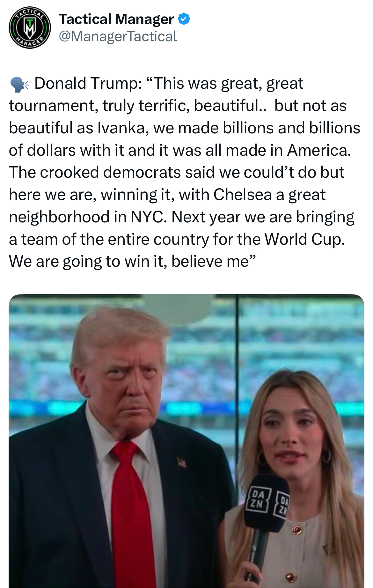Open the Tactical Manager profile avatar
This screenshot has width=373, height=588.
tap(30, 28)
